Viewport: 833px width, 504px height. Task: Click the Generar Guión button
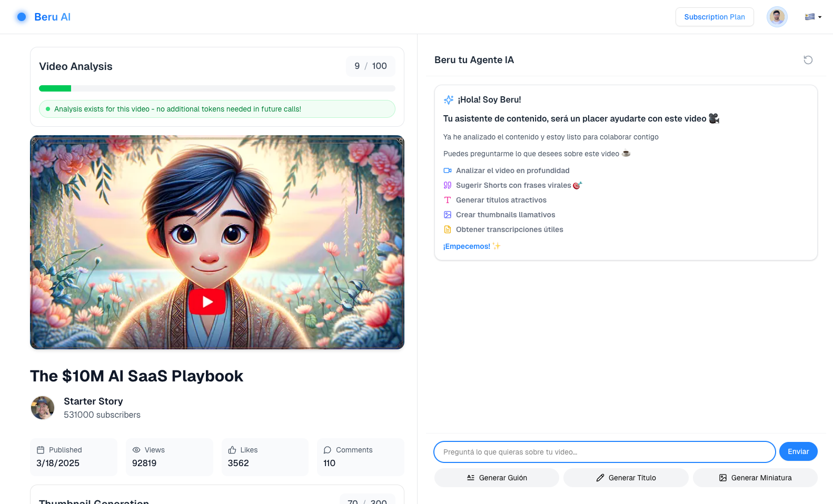(497, 478)
